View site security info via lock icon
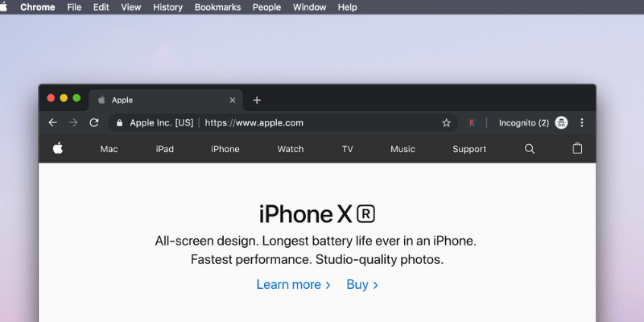The height and width of the screenshot is (322, 644). pyautogui.click(x=119, y=123)
